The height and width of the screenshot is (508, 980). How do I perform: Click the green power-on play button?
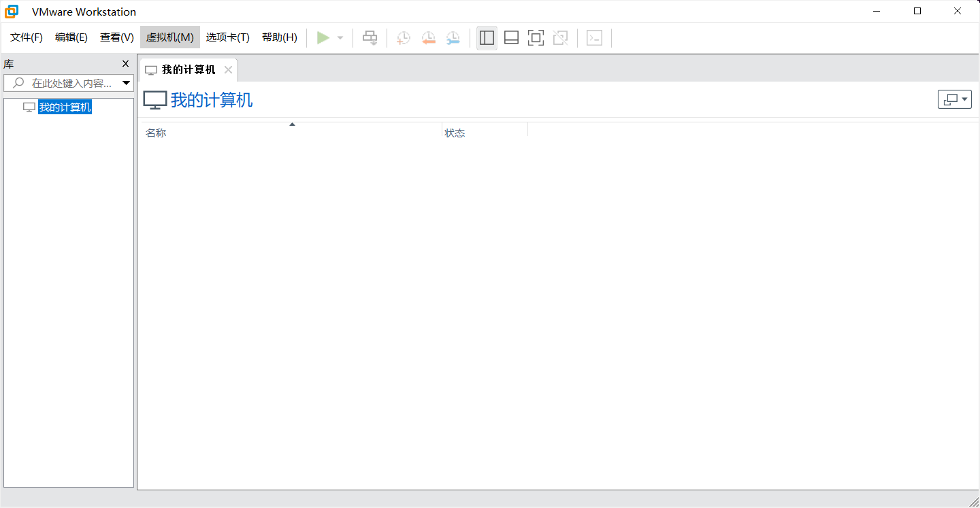pyautogui.click(x=323, y=38)
